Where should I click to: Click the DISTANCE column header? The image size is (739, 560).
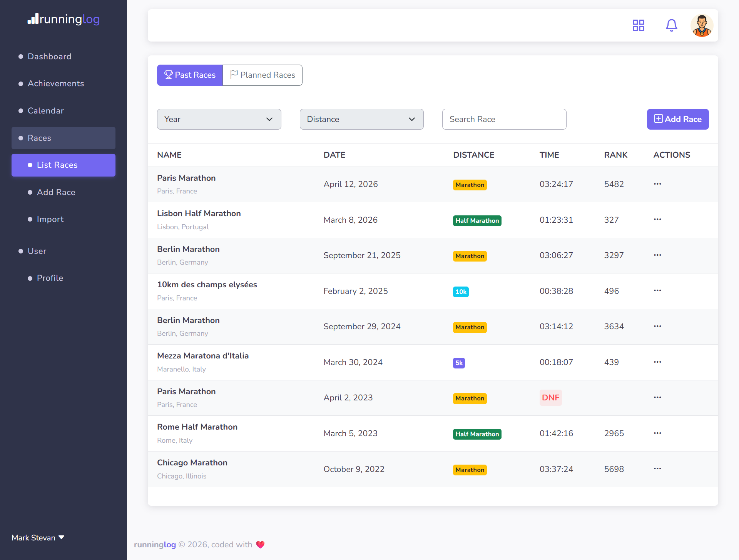pos(474,155)
